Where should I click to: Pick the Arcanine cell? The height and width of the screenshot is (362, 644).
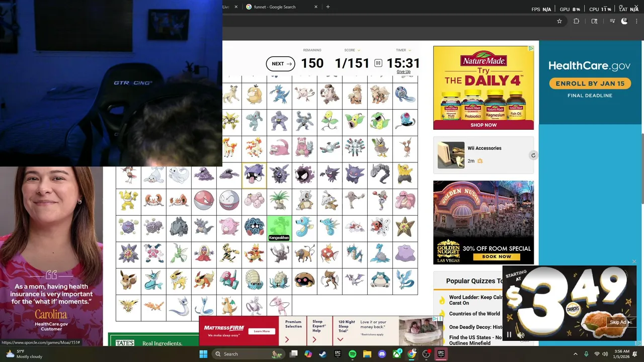click(x=380, y=96)
